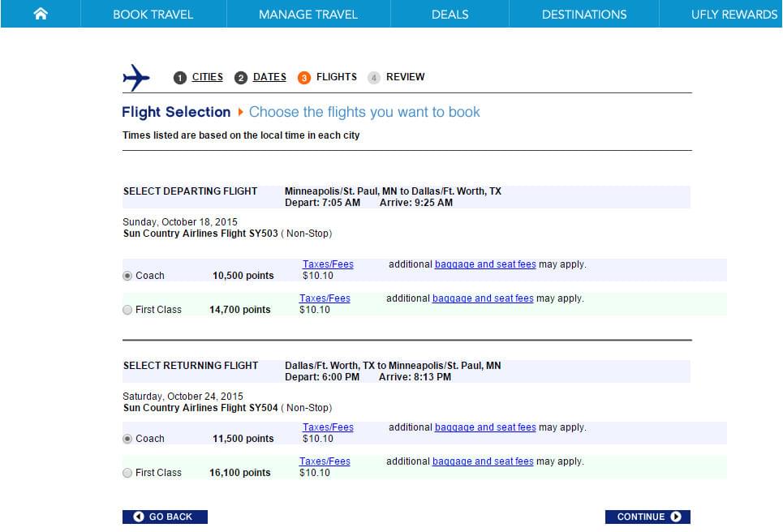
Task: Click the Sunday, October 18, 2015 date
Action: [x=180, y=221]
